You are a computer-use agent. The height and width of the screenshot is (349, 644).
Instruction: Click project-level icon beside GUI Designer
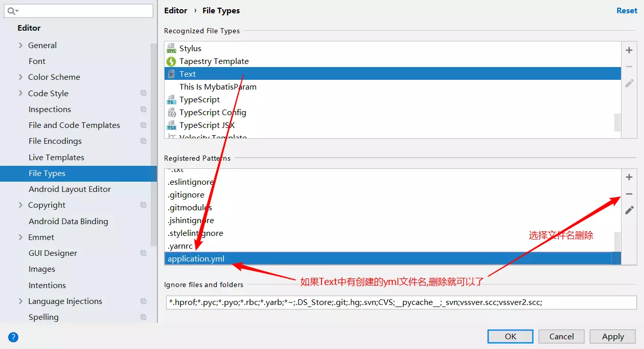144,253
